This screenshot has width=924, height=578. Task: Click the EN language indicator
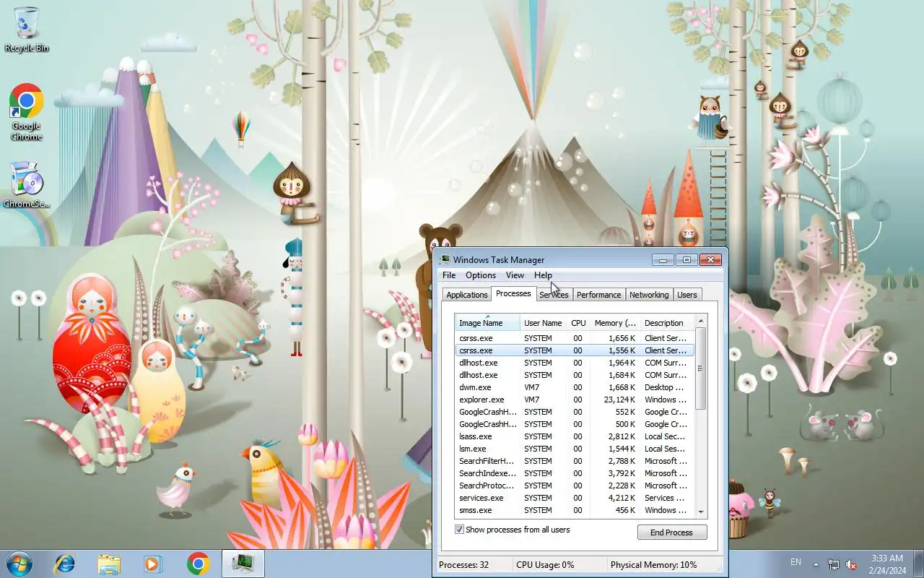pos(796,562)
